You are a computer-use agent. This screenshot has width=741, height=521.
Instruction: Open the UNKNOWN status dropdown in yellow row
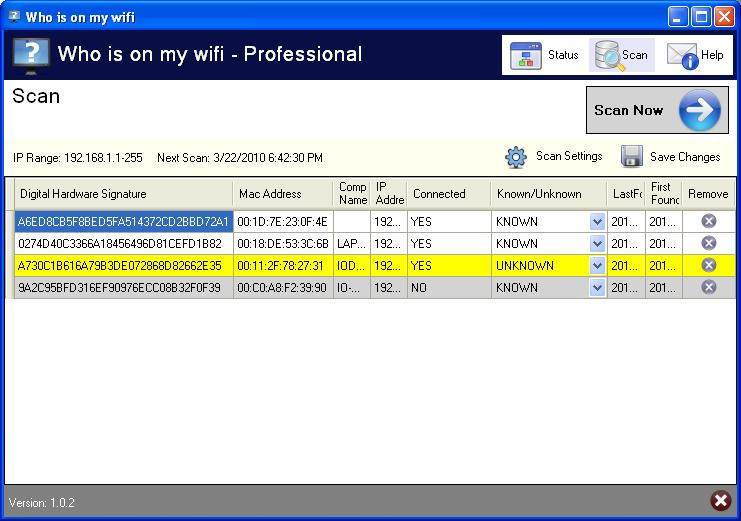pyautogui.click(x=597, y=266)
